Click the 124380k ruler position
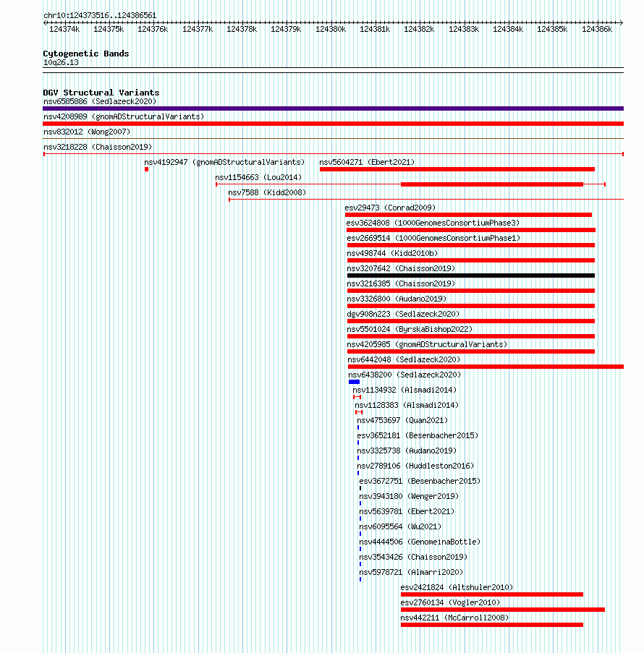 [x=331, y=30]
